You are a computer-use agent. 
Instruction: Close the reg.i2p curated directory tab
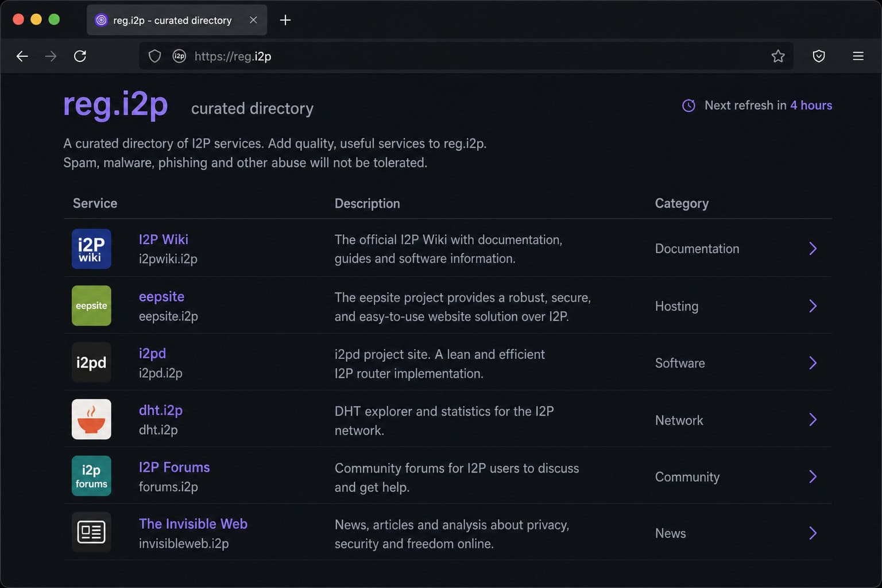(253, 20)
